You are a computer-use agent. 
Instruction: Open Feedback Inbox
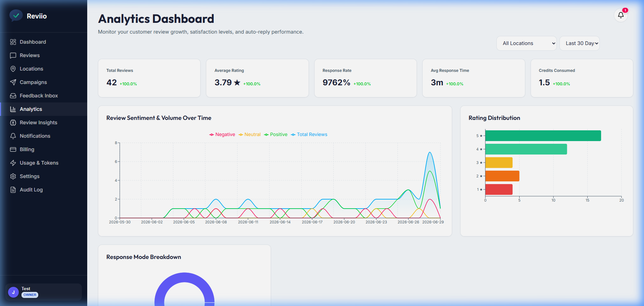point(44,96)
